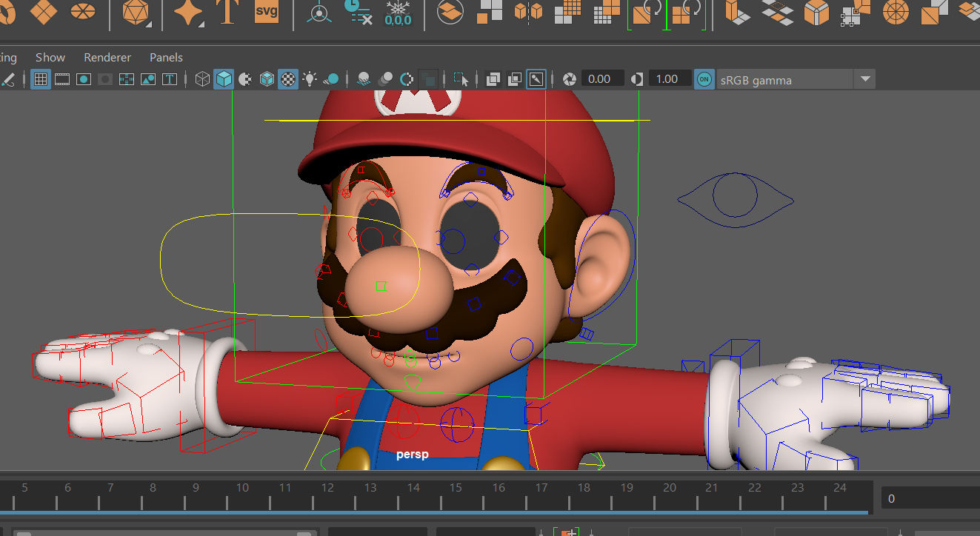Viewport: 980px width, 536px height.
Task: Expand Super Shape icon corner arrow
Action: [201, 25]
